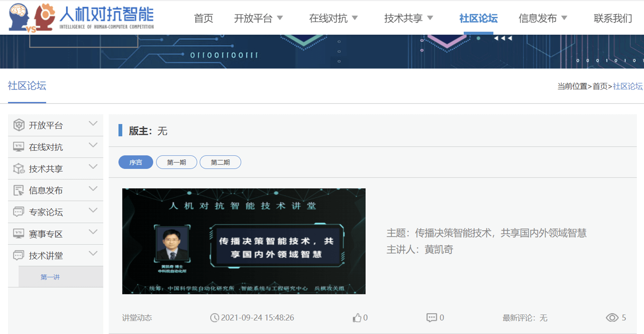Viewport: 644px width, 334px height.
Task: Click the document icon beside 信息发布
Action: 19,190
